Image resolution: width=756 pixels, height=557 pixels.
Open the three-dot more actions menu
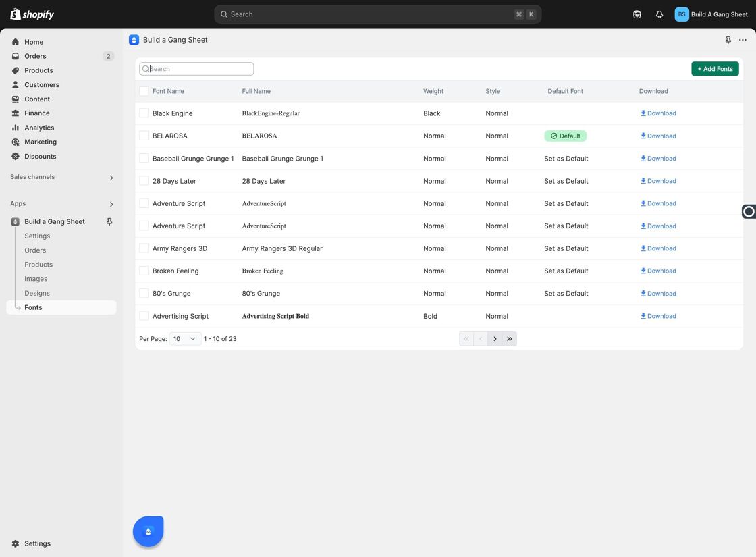(x=742, y=40)
